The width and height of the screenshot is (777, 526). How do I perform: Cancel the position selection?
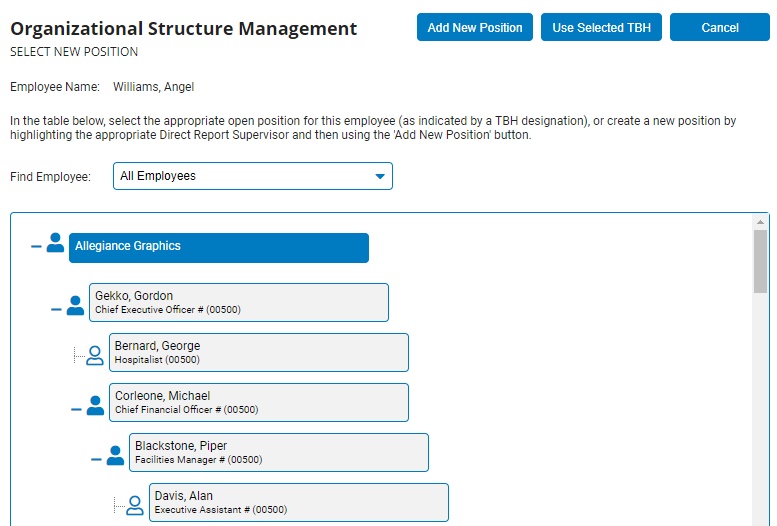coord(720,27)
